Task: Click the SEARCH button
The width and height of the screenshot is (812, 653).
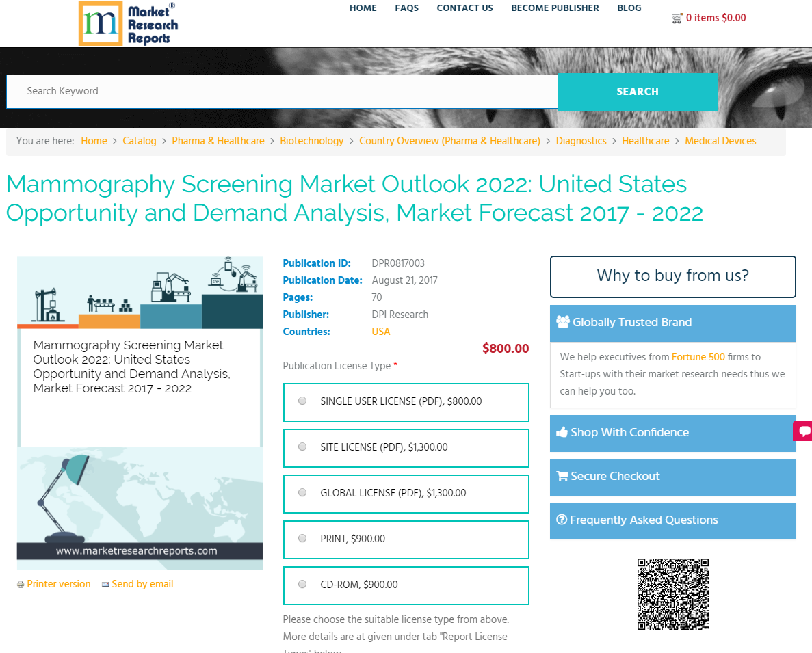Action: pos(638,92)
